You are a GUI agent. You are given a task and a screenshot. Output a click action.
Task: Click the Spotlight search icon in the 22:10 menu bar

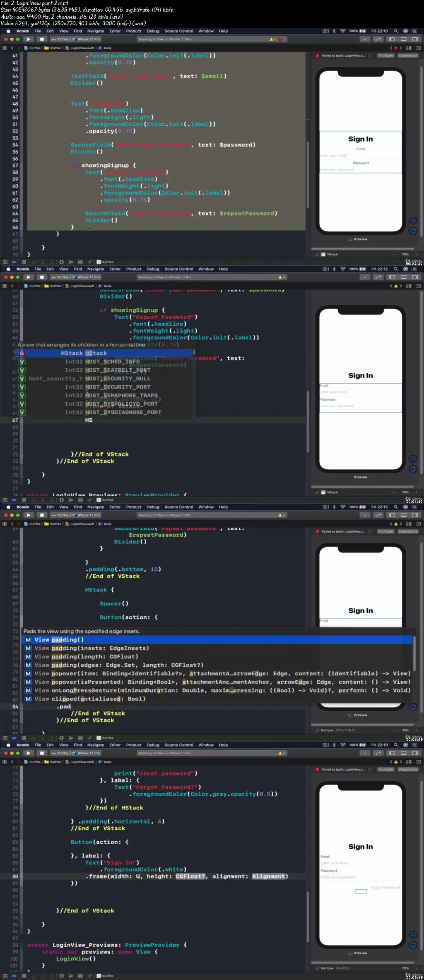[x=396, y=31]
